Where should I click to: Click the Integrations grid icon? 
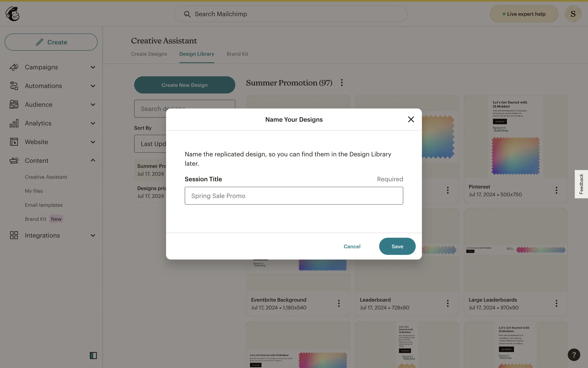pyautogui.click(x=14, y=235)
